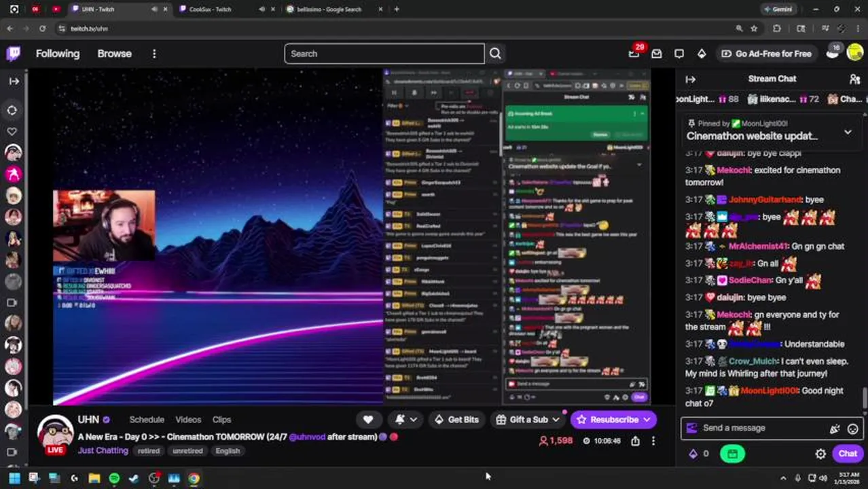The width and height of the screenshot is (868, 489).
Task: Open File Explorer from taskbar
Action: pyautogui.click(x=94, y=478)
